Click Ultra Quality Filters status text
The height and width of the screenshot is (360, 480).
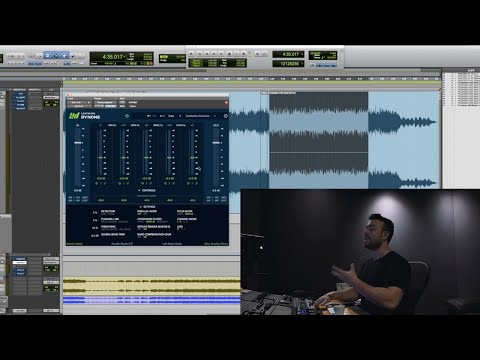coord(216,244)
